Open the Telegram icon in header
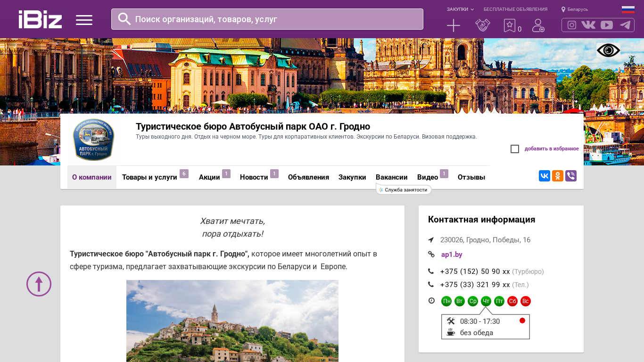 [625, 25]
